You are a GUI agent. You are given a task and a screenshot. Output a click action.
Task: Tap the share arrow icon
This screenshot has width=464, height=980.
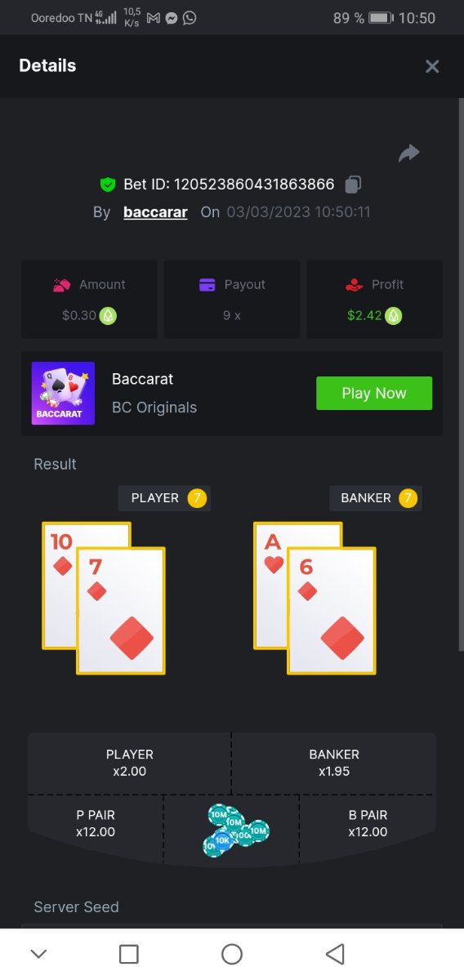coord(408,153)
